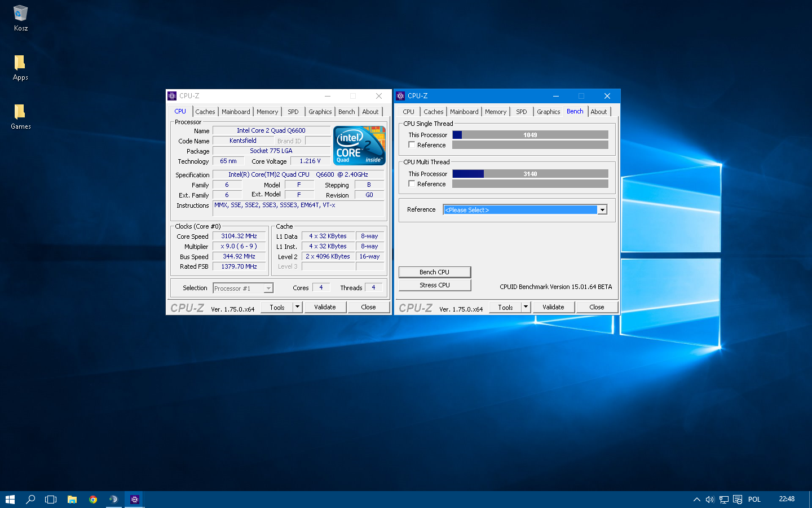Image resolution: width=812 pixels, height=508 pixels.
Task: Click Close button in left window
Action: tap(368, 307)
